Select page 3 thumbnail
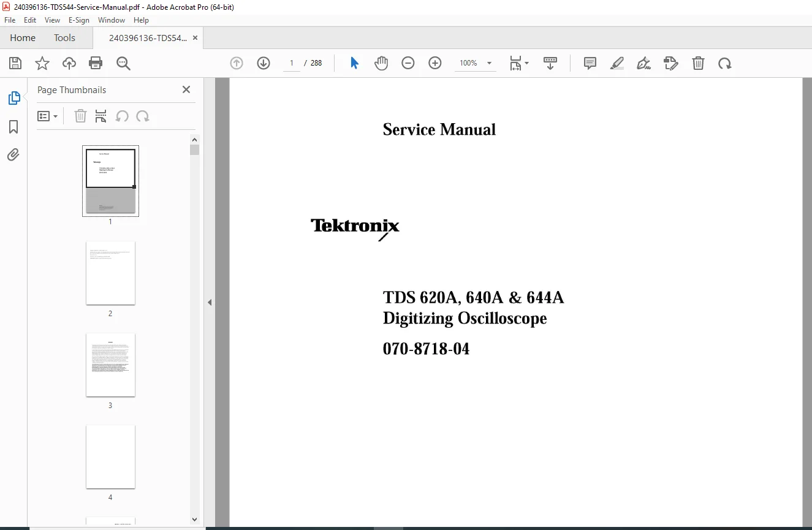The image size is (812, 530). (110, 365)
